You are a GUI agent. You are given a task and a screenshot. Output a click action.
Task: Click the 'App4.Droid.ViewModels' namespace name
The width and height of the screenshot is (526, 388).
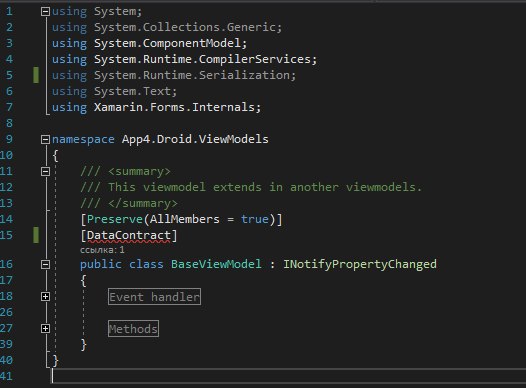tap(195, 139)
